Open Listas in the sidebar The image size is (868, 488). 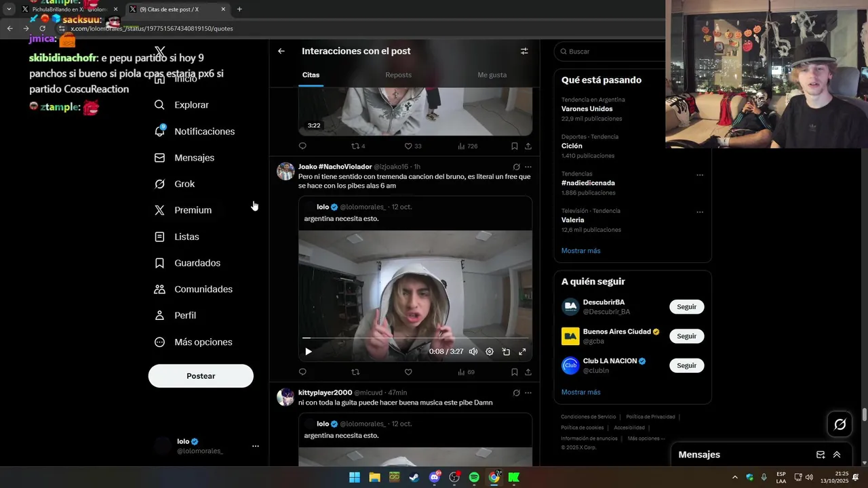[x=177, y=237]
